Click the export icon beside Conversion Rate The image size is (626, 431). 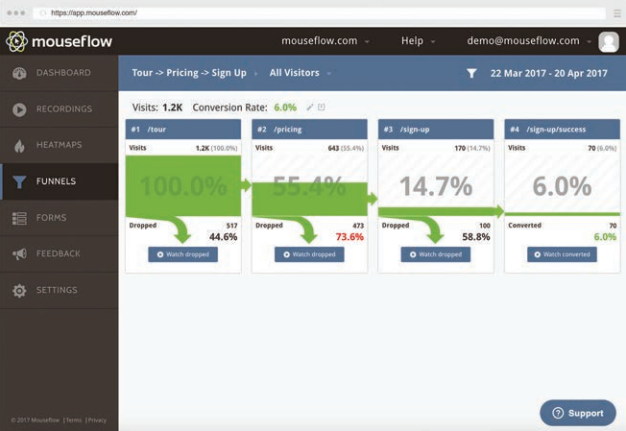[x=321, y=107]
